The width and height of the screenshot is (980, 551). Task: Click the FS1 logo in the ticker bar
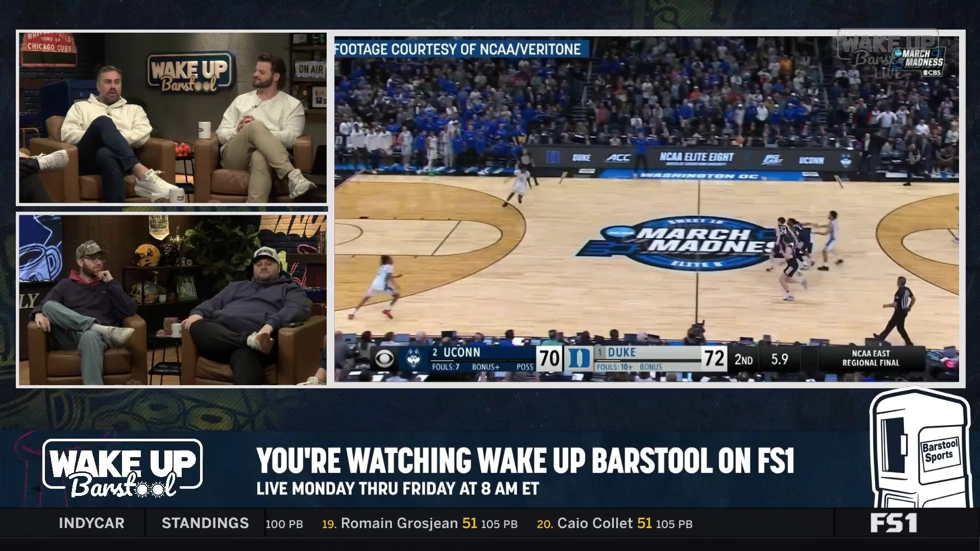[x=893, y=523]
